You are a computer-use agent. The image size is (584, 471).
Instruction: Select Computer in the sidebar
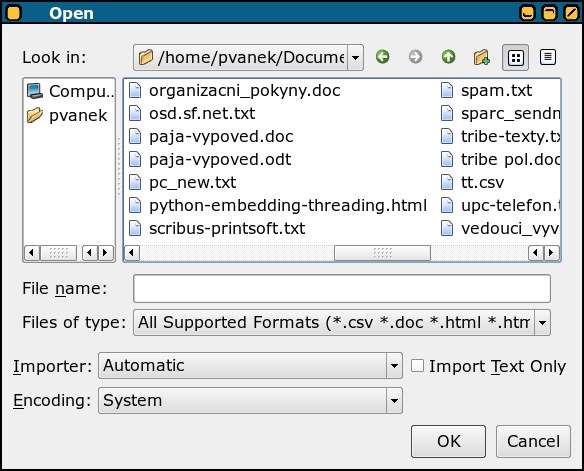[70, 91]
